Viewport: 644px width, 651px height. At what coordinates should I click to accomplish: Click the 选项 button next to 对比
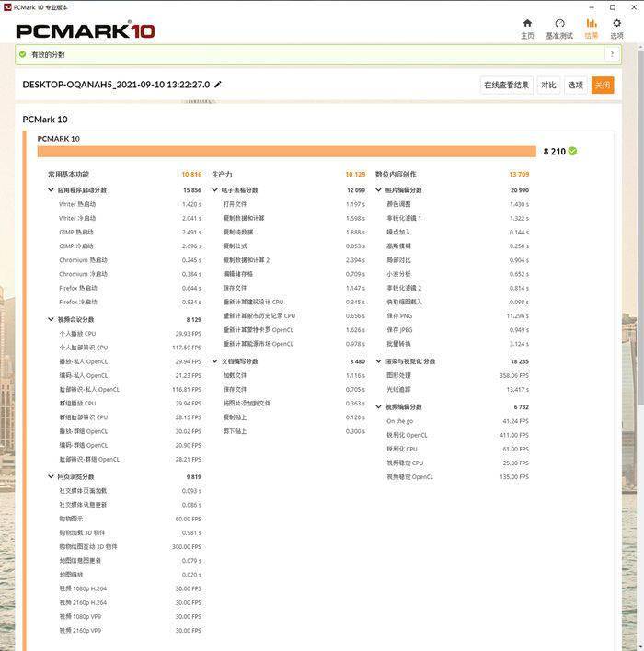(575, 86)
